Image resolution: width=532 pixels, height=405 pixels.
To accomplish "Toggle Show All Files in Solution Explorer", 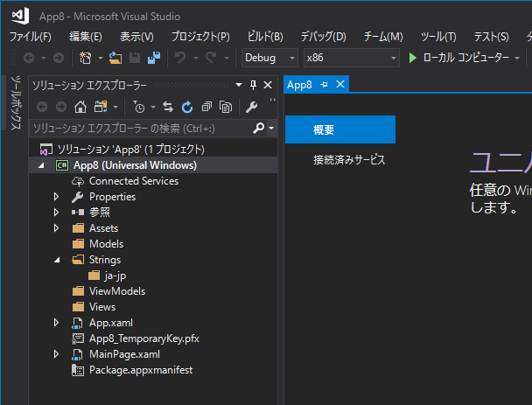I will click(x=226, y=108).
